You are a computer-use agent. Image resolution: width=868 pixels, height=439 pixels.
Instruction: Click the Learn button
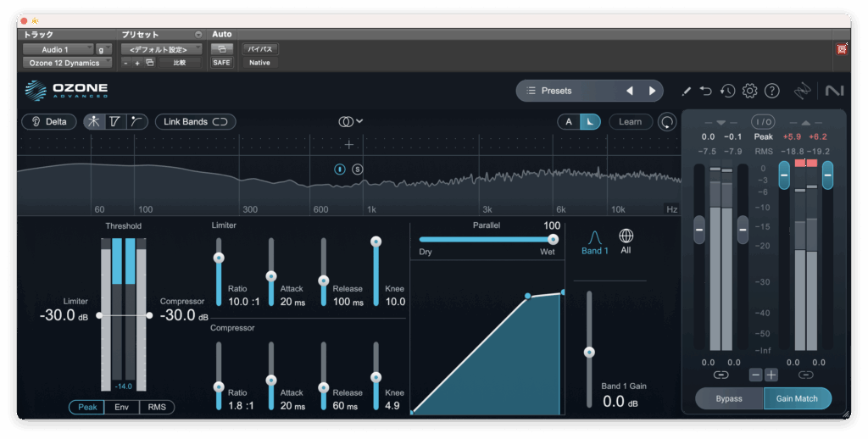(x=630, y=122)
